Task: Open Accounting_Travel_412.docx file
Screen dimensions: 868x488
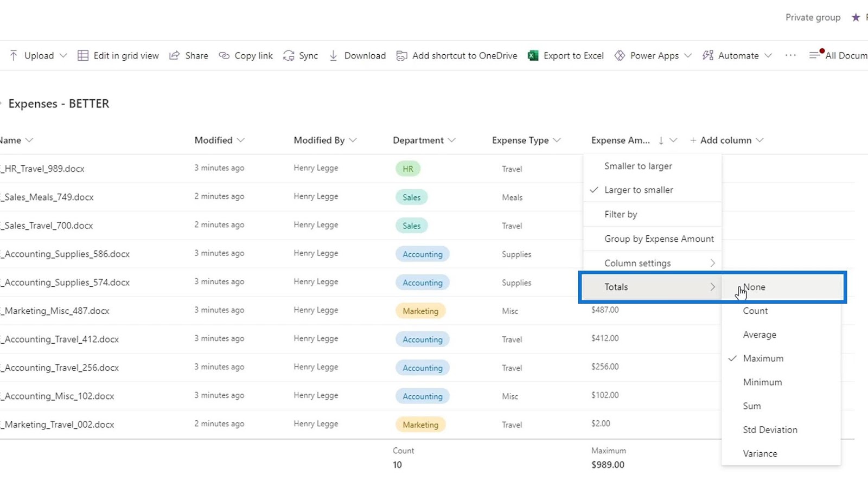Action: click(60, 339)
